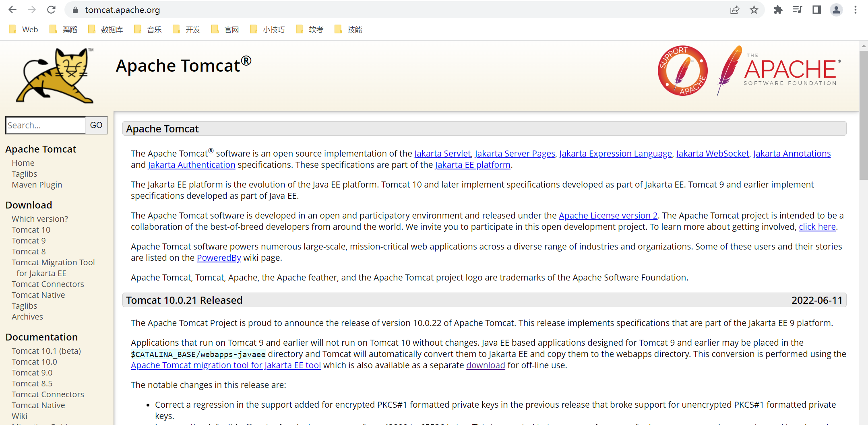Viewport: 868px width, 425px height.
Task: Open the 开发 bookmark folder
Action: [x=186, y=29]
